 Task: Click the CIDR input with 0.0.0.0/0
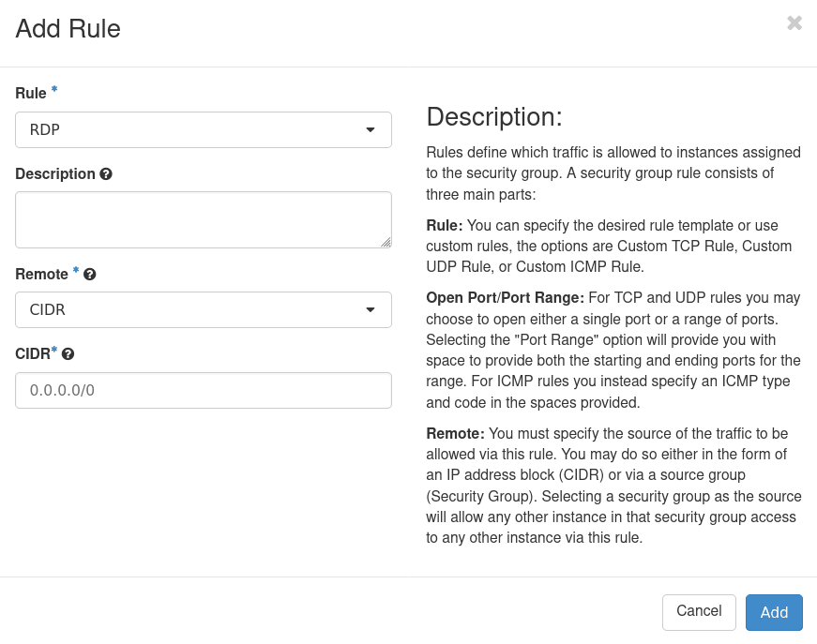(x=204, y=390)
